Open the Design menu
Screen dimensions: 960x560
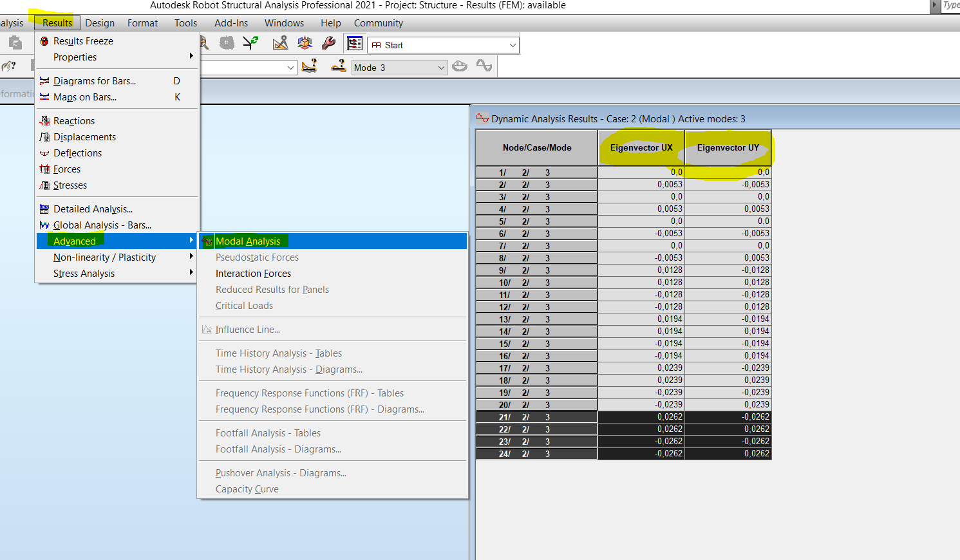(x=99, y=23)
